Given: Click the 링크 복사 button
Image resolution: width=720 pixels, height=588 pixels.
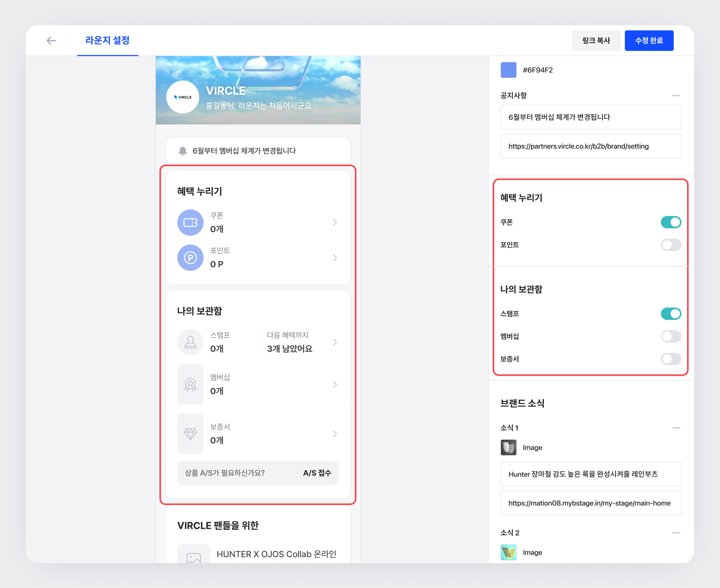Looking at the screenshot, I should (596, 40).
